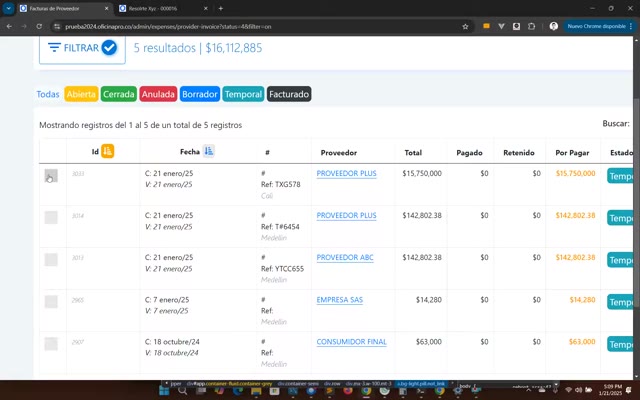This screenshot has width=640, height=400.
Task: Reload the current page
Action: tap(39, 26)
